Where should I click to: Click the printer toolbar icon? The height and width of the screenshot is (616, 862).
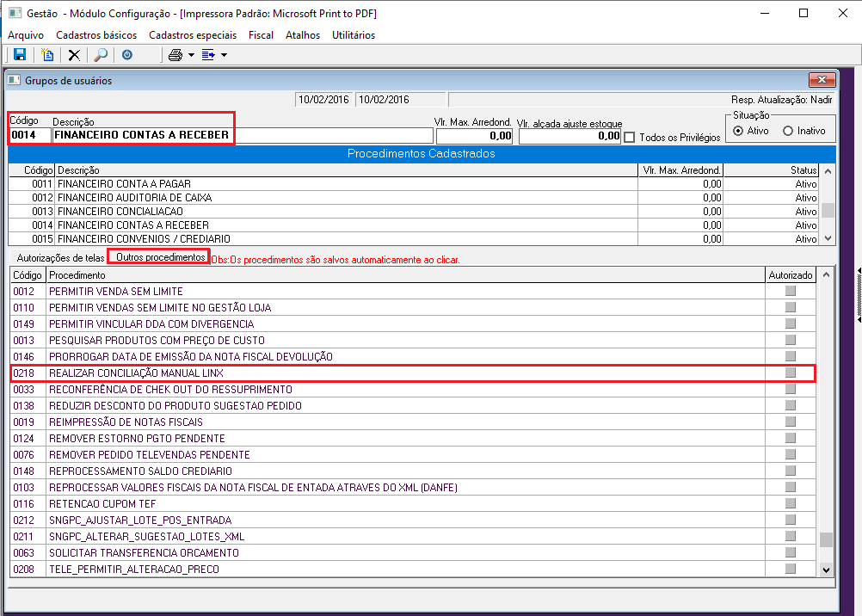pos(175,55)
